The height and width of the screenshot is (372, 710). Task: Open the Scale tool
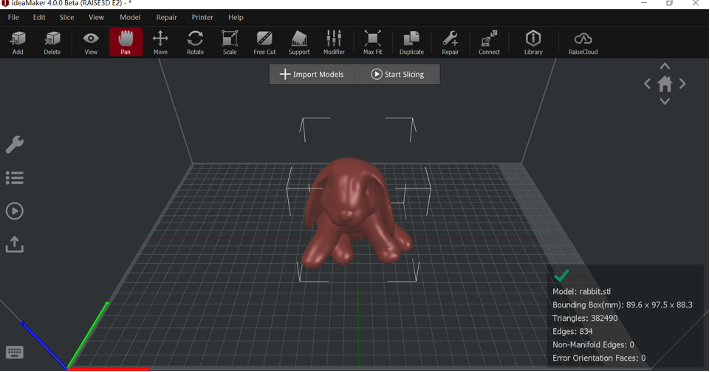(x=230, y=43)
